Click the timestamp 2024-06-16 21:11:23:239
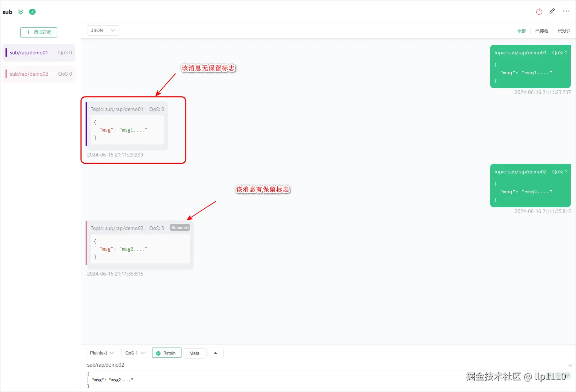576x392 pixels. [x=115, y=155]
